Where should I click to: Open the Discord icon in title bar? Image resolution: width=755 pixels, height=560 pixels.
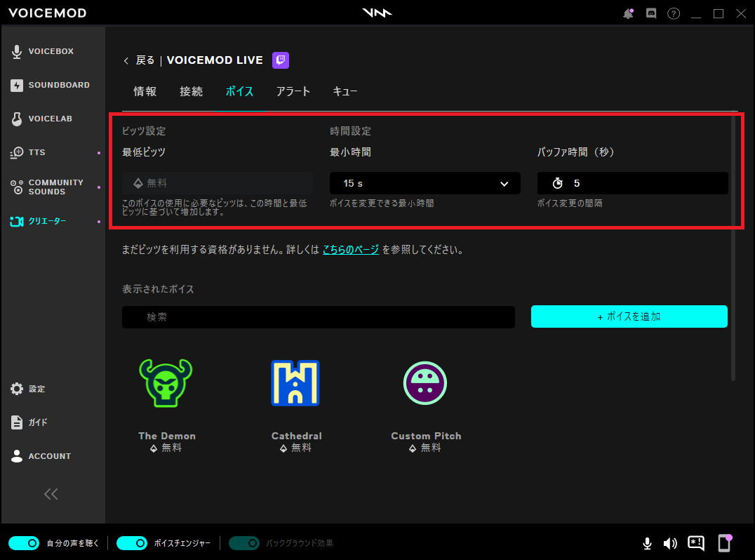click(651, 13)
